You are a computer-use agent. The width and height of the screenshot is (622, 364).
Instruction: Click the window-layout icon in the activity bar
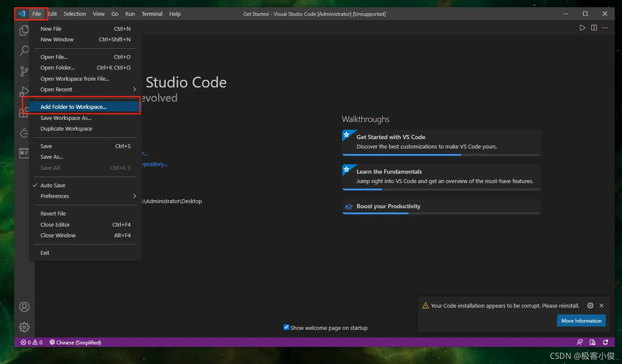pyautogui.click(x=24, y=153)
